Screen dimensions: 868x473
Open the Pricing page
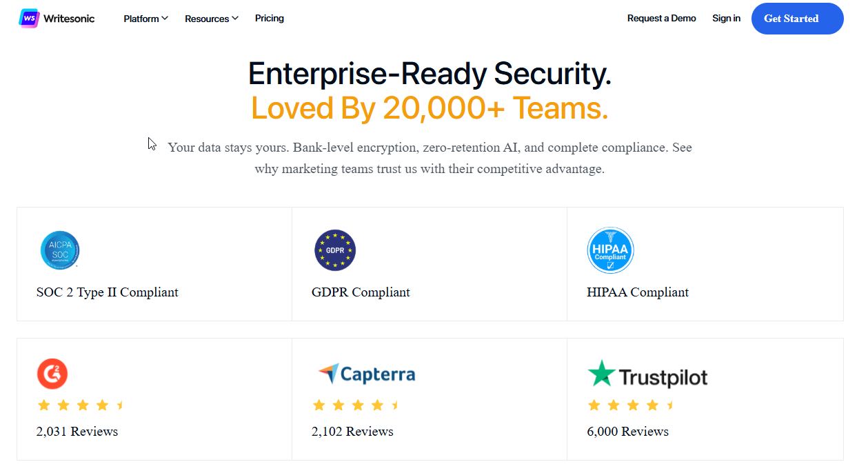270,19
